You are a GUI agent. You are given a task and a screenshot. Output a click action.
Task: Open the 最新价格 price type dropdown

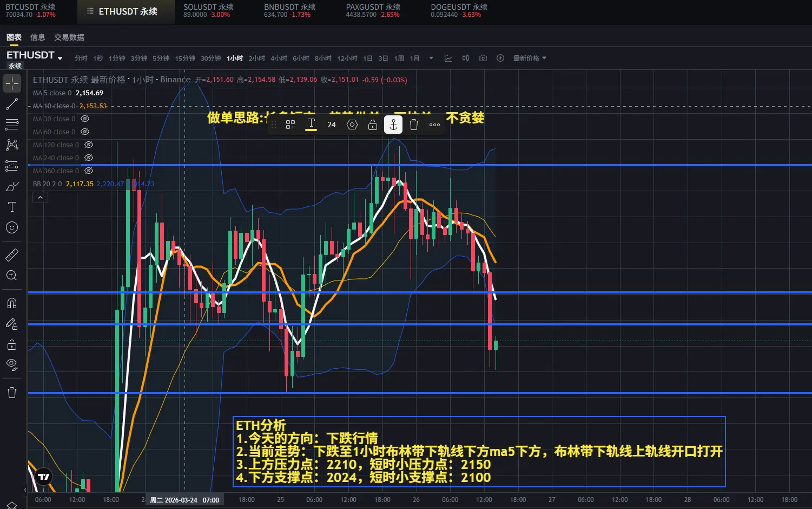click(530, 58)
